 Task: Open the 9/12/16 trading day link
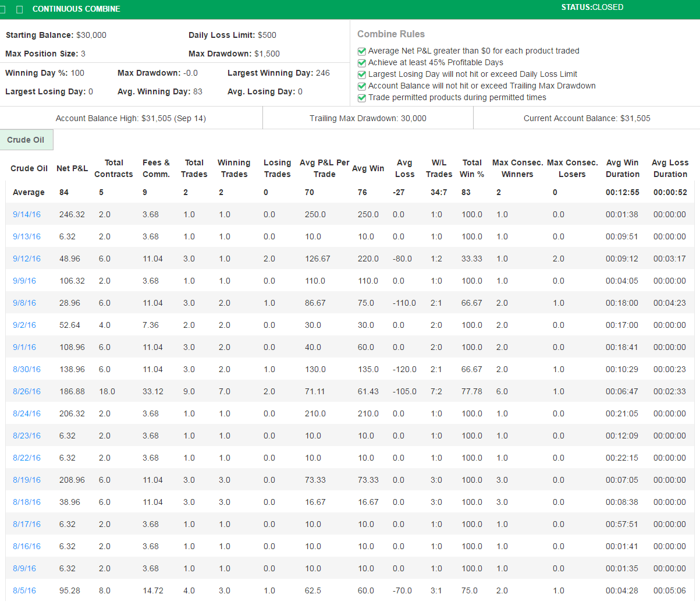[27, 259]
